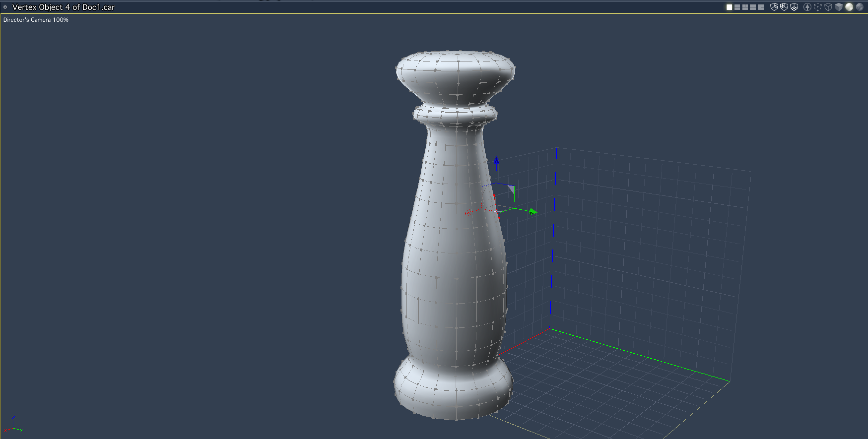Click the circle button beside window title
The image size is (868, 439).
(5, 7)
